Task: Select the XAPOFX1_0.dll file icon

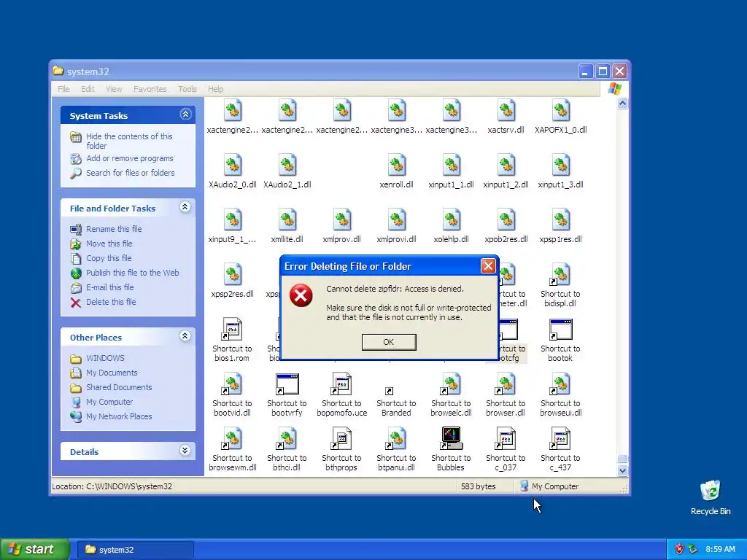Action: point(561,111)
